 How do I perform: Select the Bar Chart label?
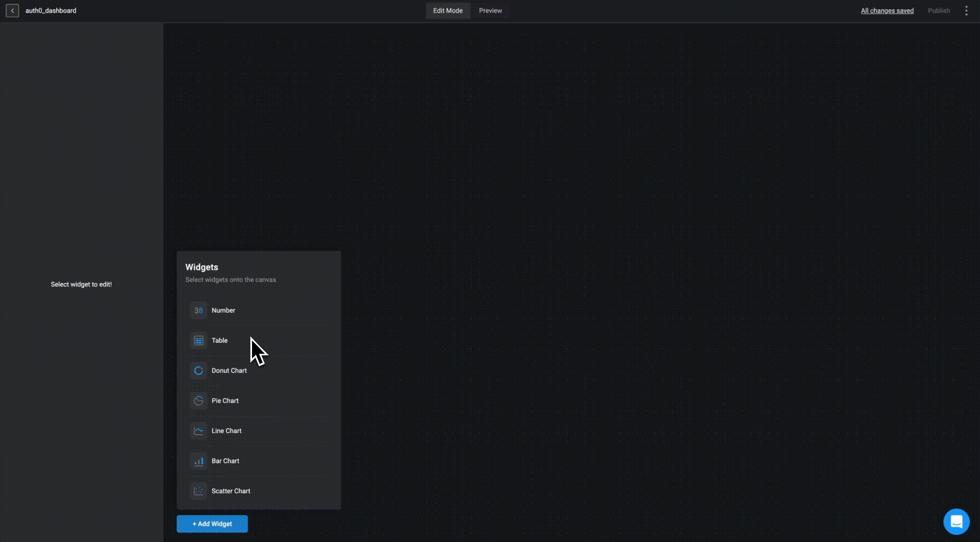click(x=225, y=461)
